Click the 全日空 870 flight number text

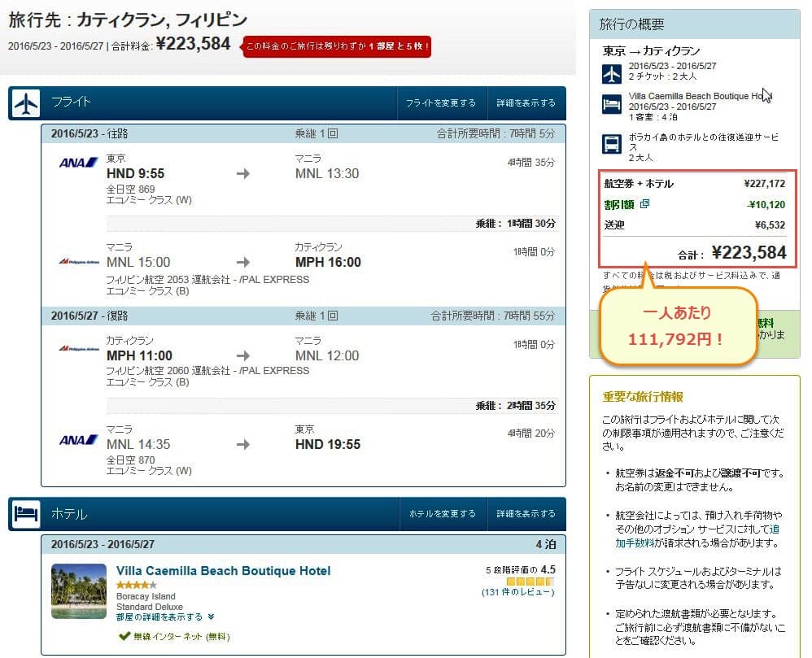[x=130, y=460]
